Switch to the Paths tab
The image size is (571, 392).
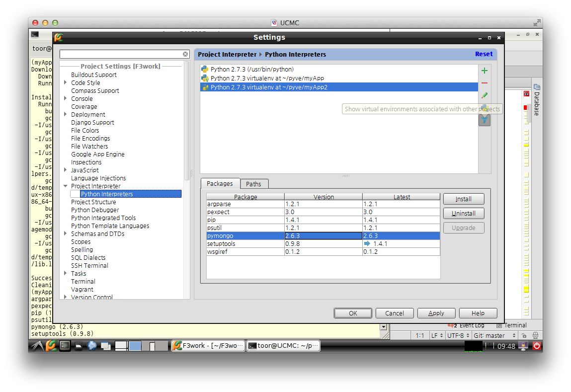click(253, 184)
